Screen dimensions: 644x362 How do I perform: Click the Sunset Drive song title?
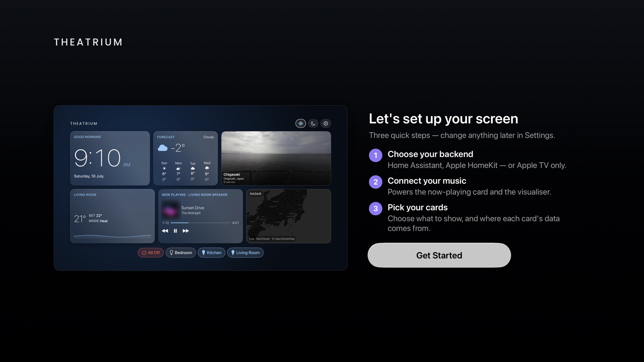[193, 208]
